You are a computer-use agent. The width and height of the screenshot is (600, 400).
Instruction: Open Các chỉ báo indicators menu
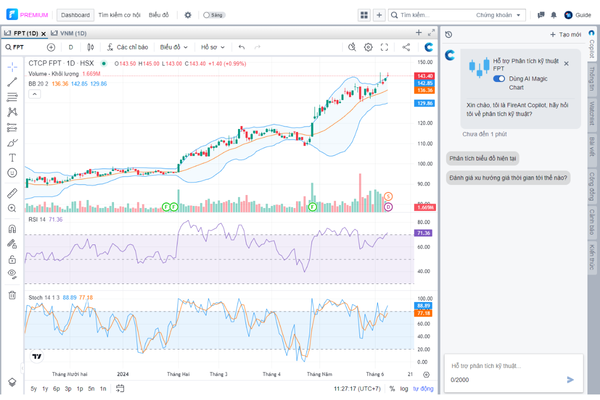click(127, 47)
